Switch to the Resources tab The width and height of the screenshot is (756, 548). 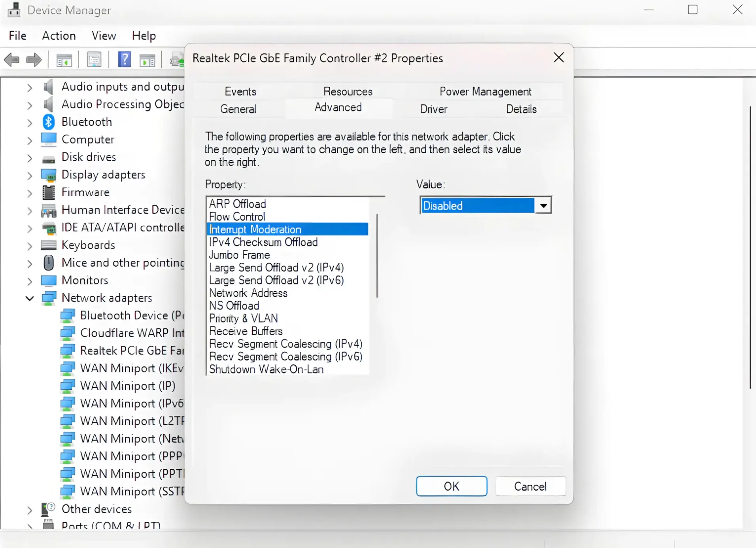point(348,91)
